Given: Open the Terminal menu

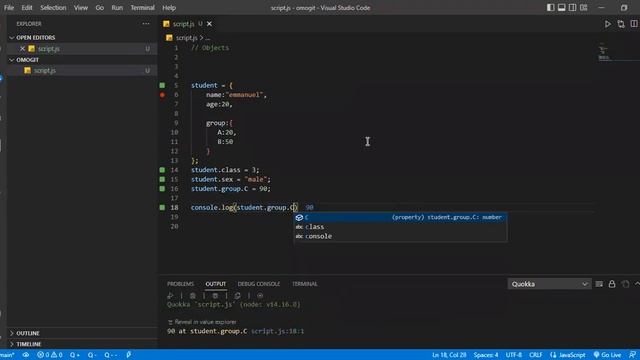Looking at the screenshot, I should (142, 8).
